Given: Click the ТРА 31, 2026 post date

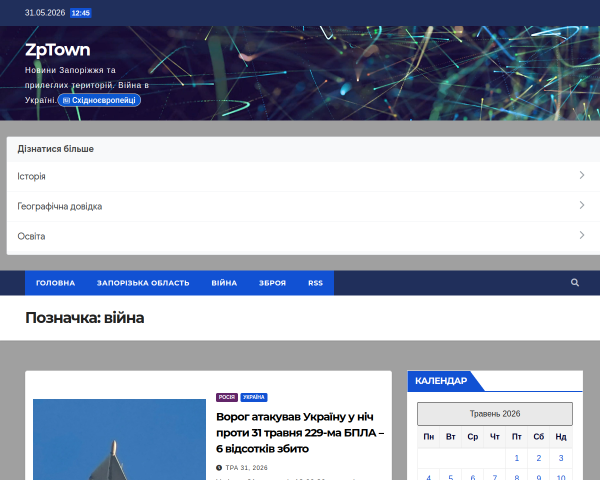Looking at the screenshot, I should (x=246, y=468).
